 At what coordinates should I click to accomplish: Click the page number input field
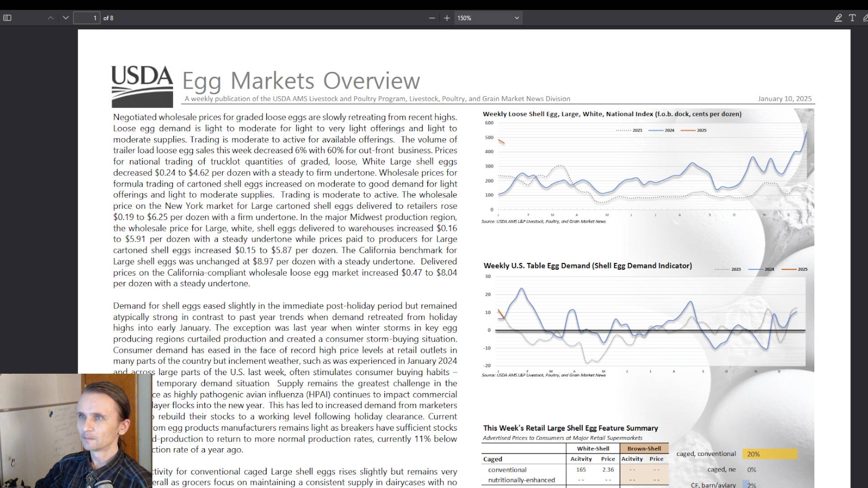pos(86,18)
